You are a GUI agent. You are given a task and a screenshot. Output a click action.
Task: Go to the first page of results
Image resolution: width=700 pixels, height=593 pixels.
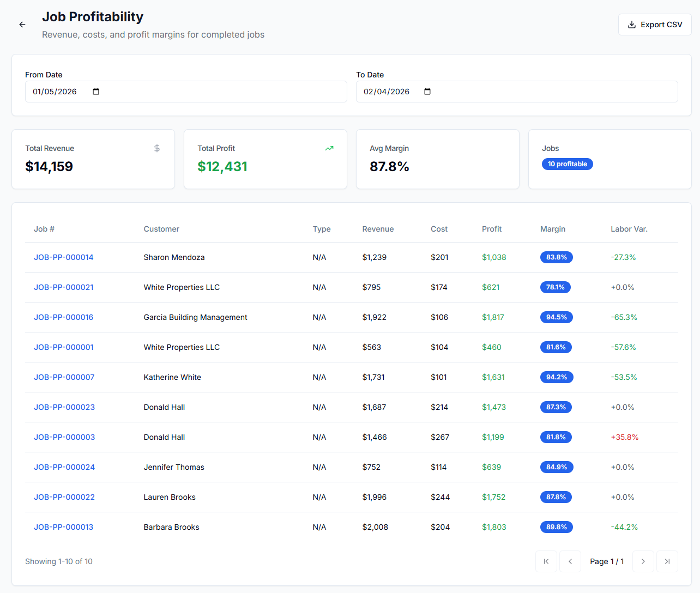pos(546,561)
